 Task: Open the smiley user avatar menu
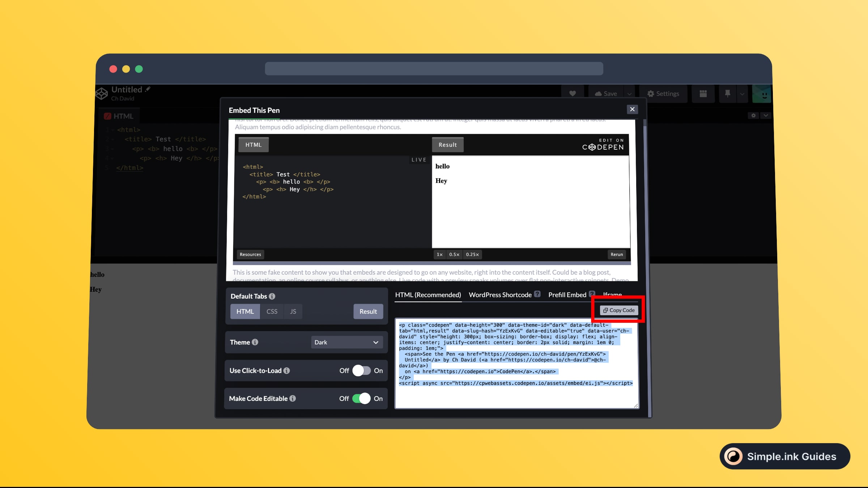coord(761,94)
